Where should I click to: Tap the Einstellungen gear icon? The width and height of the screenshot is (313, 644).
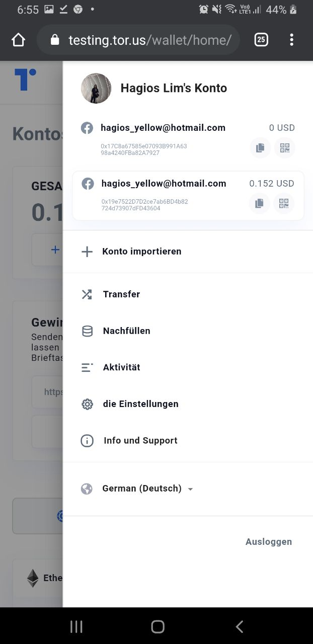87,404
